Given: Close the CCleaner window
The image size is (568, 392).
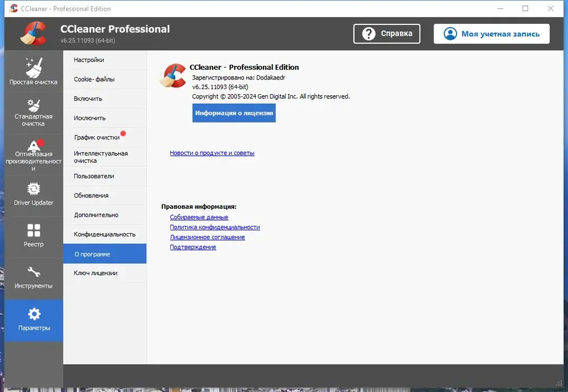Looking at the screenshot, I should click(550, 9).
